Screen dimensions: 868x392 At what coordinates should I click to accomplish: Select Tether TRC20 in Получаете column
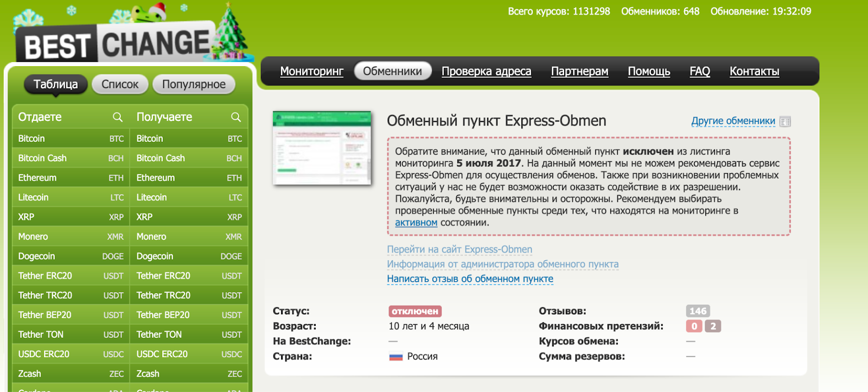189,295
